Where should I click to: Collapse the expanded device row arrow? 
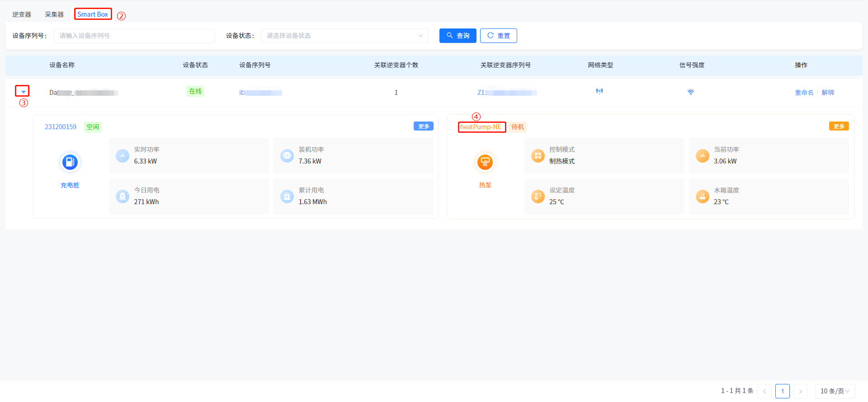point(23,92)
